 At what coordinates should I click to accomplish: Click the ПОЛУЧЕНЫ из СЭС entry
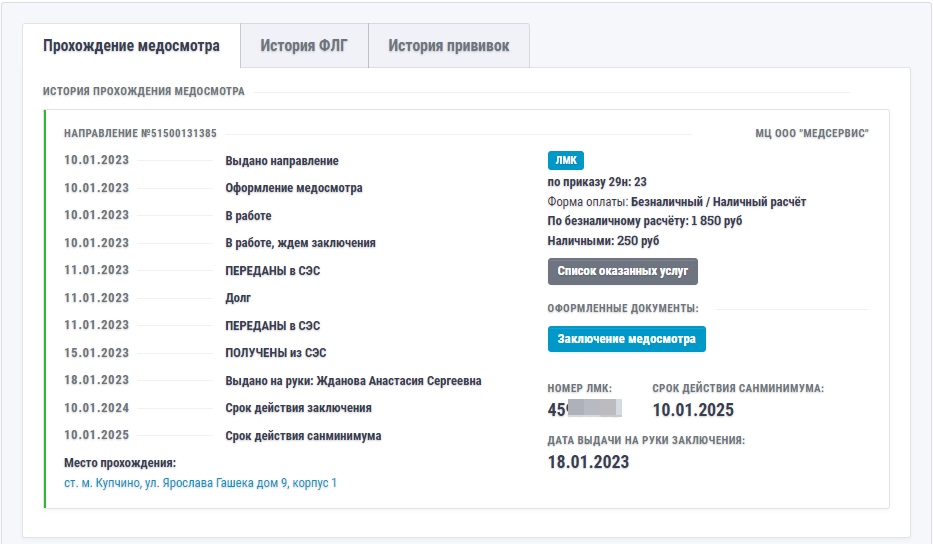pos(276,353)
